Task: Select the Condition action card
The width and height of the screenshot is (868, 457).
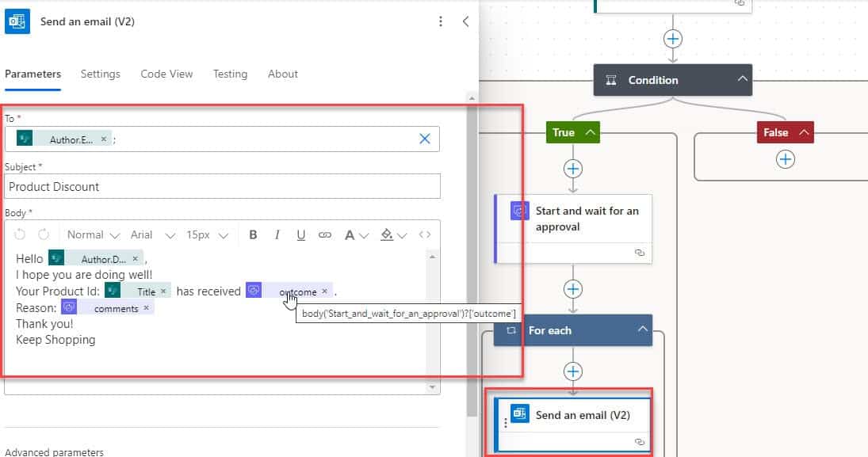Action: pyautogui.click(x=672, y=80)
